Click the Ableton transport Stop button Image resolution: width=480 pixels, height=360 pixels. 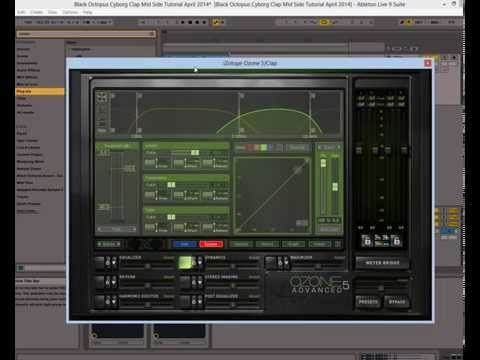[x=190, y=22]
